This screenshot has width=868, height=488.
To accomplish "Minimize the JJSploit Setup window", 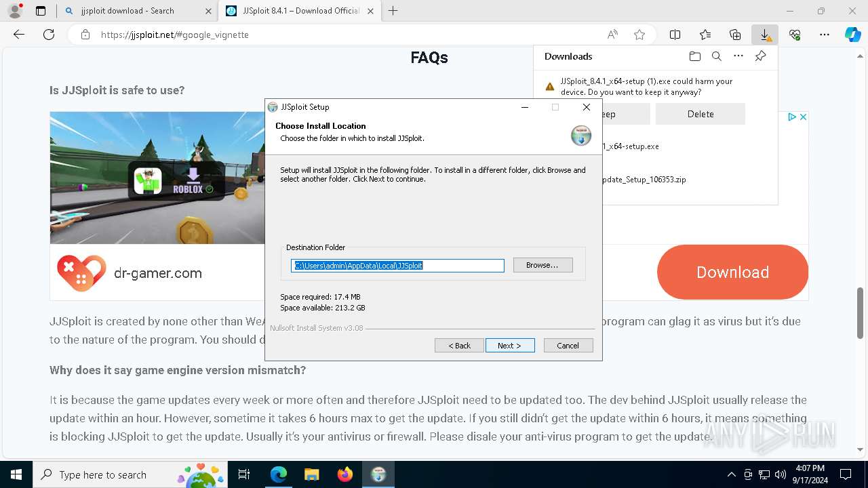I will [525, 107].
